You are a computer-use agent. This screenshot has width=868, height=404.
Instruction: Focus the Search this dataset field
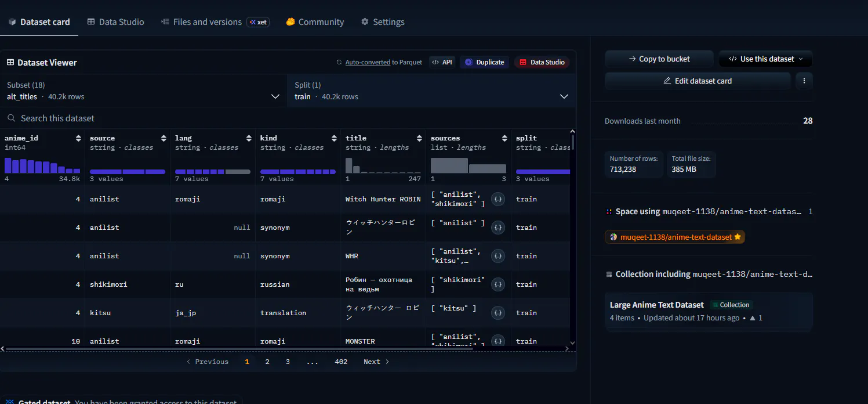coord(288,118)
